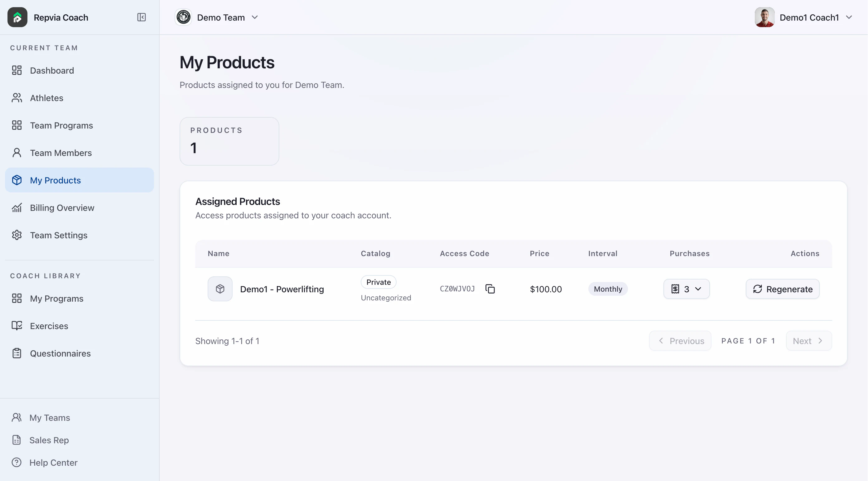This screenshot has width=868, height=481.
Task: Go to Dashboard in sidebar
Action: [x=79, y=70]
